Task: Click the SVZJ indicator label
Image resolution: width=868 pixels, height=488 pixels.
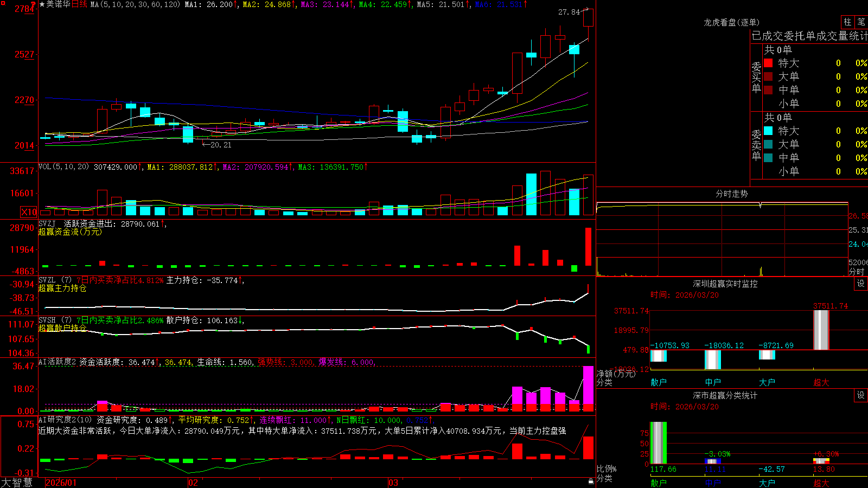Action: pos(47,223)
